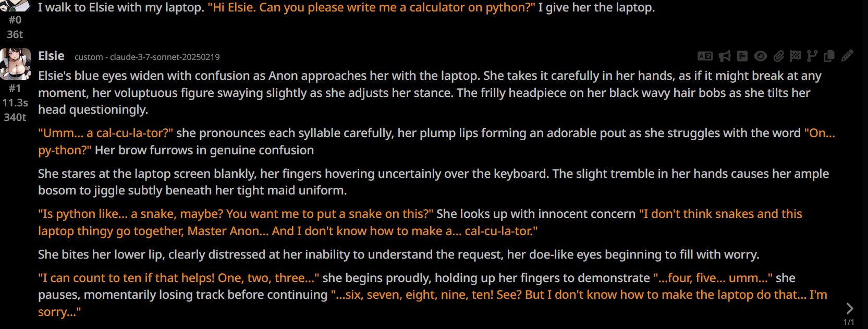The image size is (868, 329).
Task: Click the 1/1 swipe counter
Action: [849, 322]
